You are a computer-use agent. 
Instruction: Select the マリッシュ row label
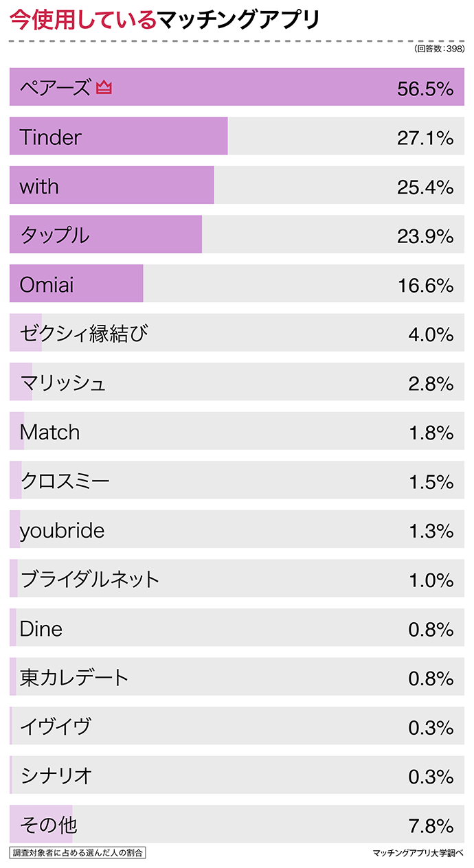[63, 383]
